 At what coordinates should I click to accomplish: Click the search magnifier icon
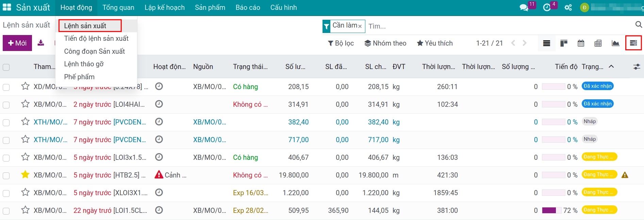coord(639,24)
